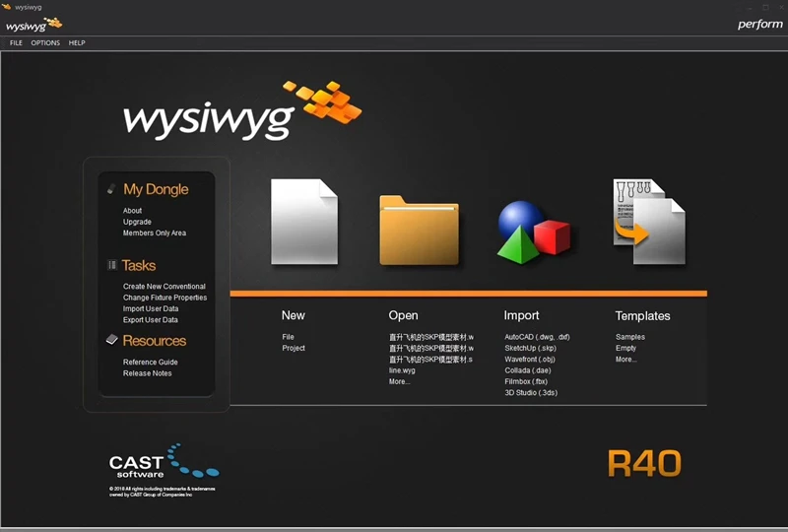Open Samples under Templates
Screen dimensions: 788x532
630,337
